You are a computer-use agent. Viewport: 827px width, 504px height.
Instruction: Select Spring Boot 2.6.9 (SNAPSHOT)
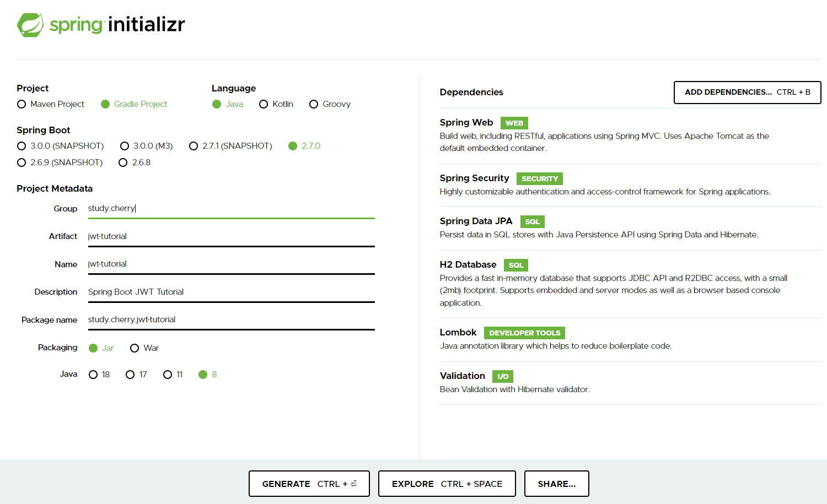click(60, 162)
